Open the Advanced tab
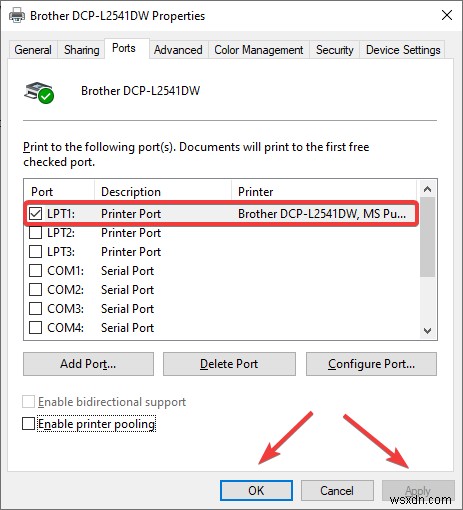463x510 pixels. click(x=178, y=50)
